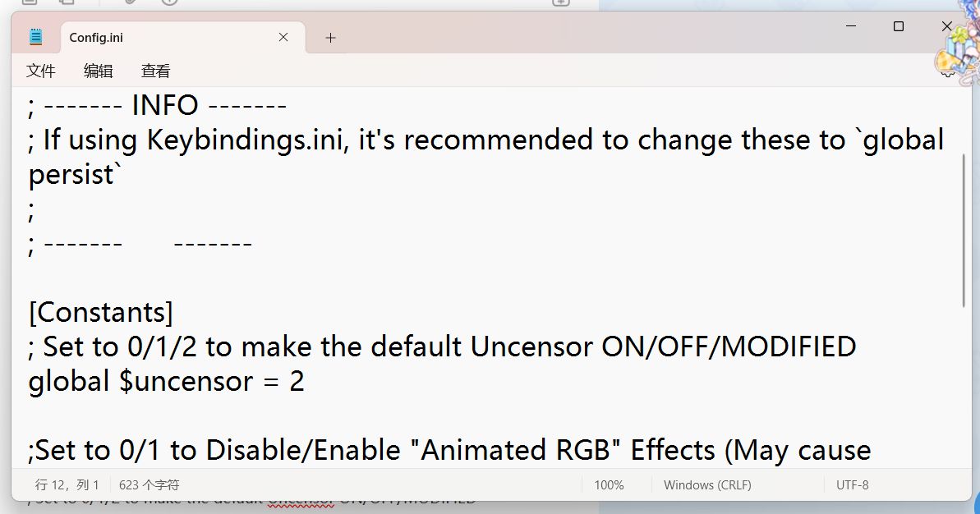
Task: Click the Windows (CRLF) line ending indicator
Action: coord(707,485)
